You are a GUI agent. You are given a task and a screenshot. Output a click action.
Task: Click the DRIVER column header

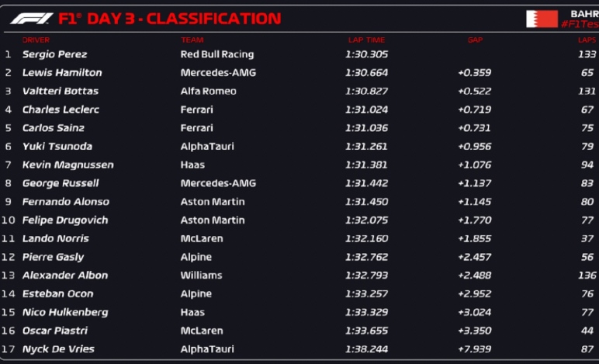coord(36,40)
